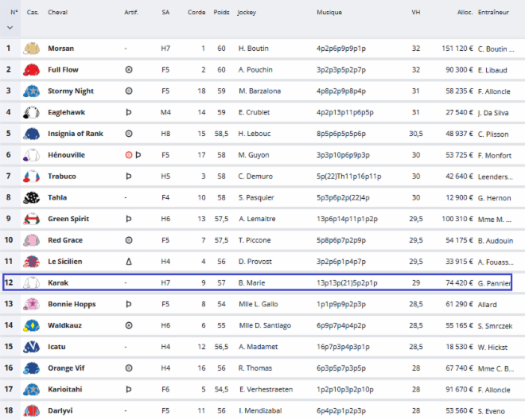
Task: Click the equipment icon in Karioitahi's row
Action: (x=129, y=389)
